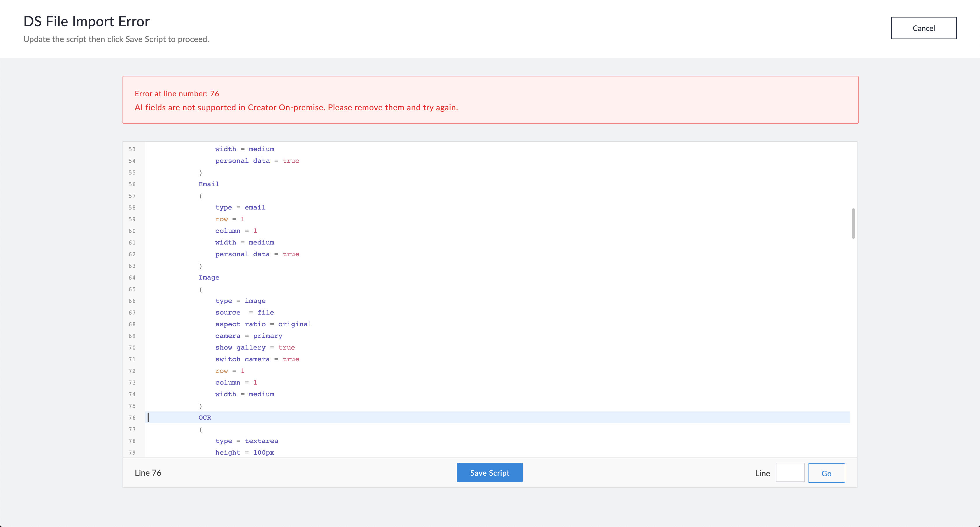Click the 'camera = primary' line
The height and width of the screenshot is (527, 980).
[x=249, y=336]
